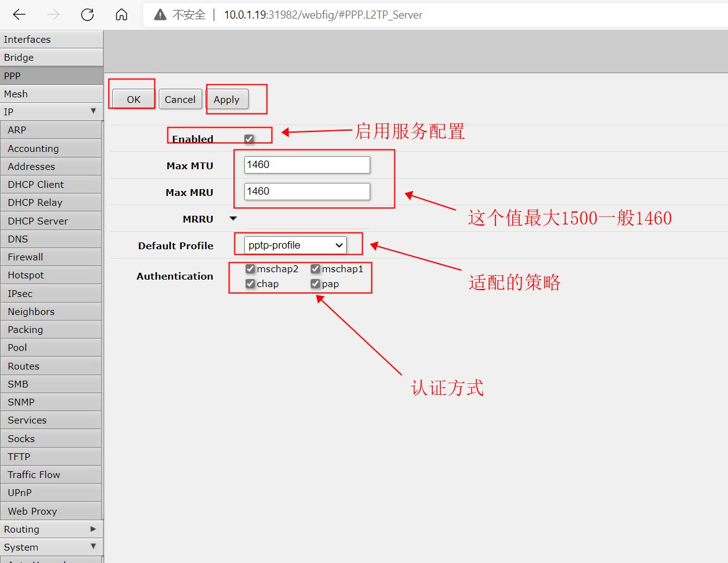Click the Apply button
Screen dimensions: 728x563
pos(226,100)
